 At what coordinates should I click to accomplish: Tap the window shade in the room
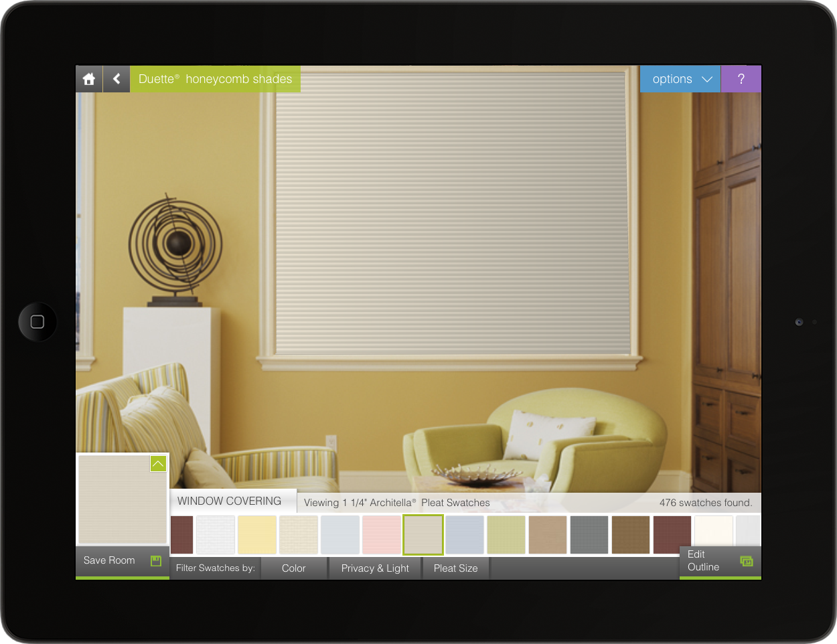(x=453, y=213)
